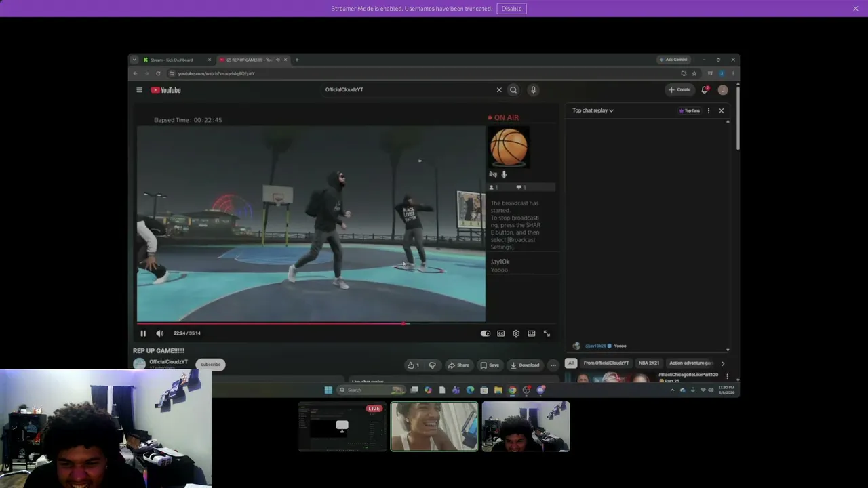Download the video
Image resolution: width=868 pixels, height=488 pixels.
(x=524, y=365)
